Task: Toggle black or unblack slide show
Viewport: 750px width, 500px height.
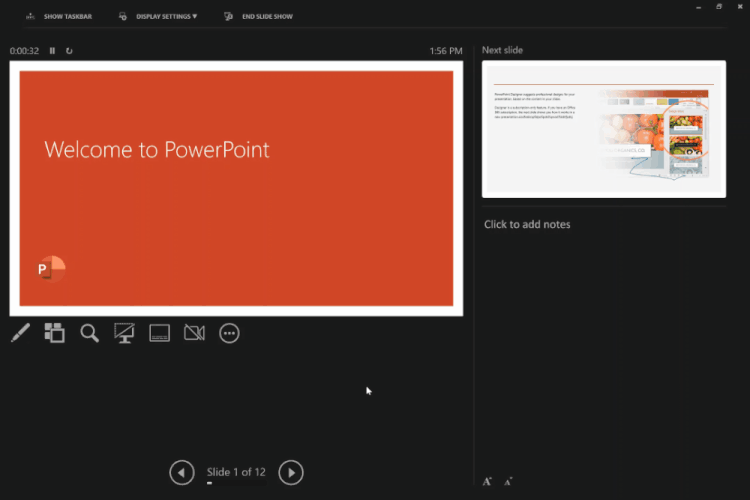Action: 124,333
